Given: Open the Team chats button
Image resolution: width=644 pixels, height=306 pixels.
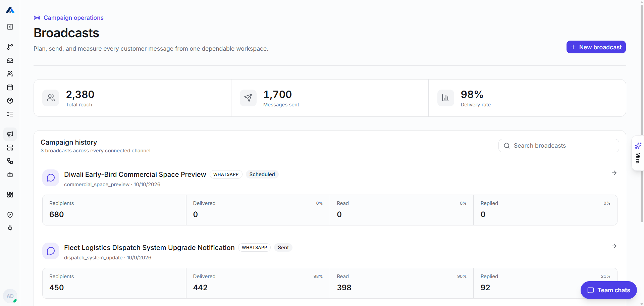Looking at the screenshot, I should click(x=609, y=290).
